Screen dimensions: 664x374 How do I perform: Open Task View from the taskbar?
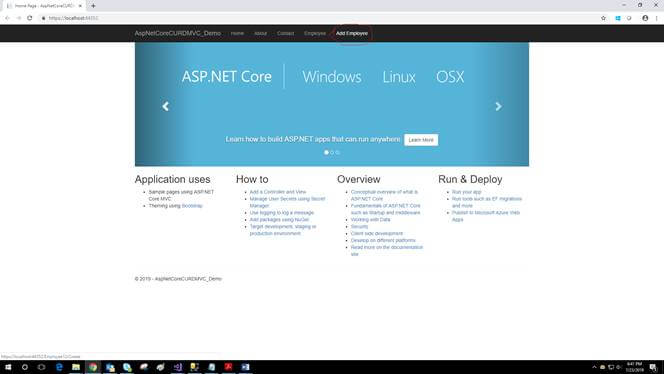pyautogui.click(x=42, y=367)
